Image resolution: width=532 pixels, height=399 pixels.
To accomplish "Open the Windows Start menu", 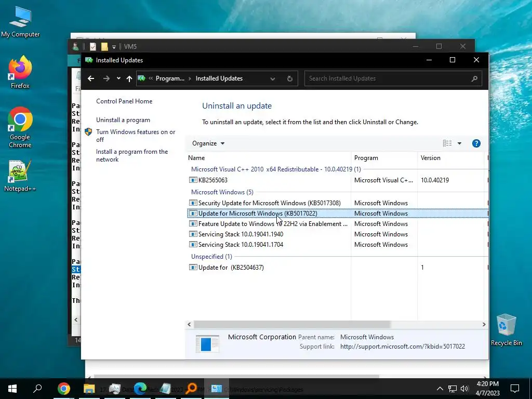I will [x=12, y=389].
